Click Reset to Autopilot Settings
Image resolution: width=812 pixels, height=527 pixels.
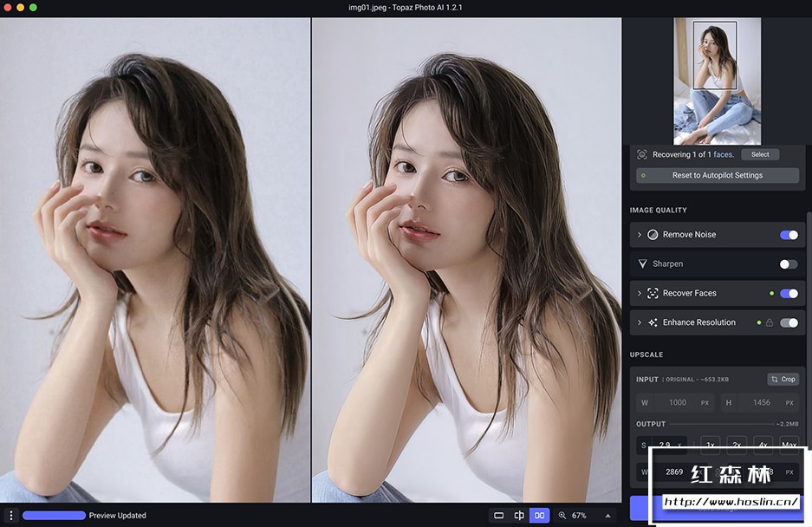click(x=718, y=175)
